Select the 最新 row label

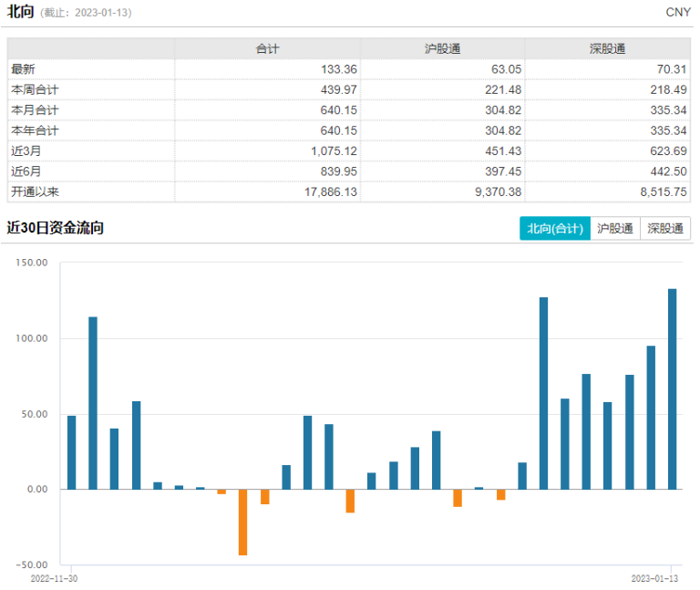23,68
